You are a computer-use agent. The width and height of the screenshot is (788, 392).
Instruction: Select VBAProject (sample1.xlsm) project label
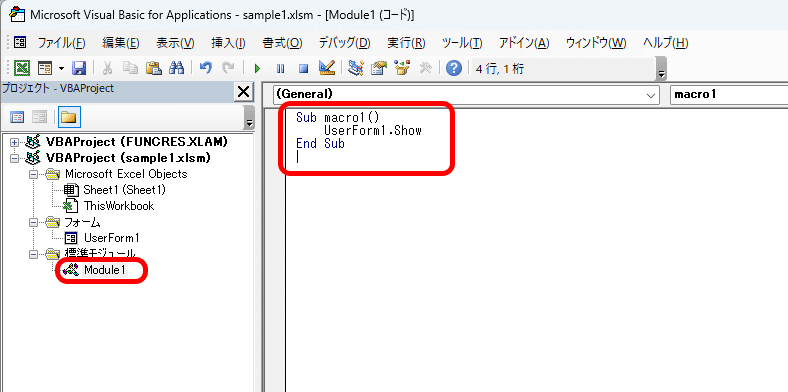pyautogui.click(x=128, y=158)
